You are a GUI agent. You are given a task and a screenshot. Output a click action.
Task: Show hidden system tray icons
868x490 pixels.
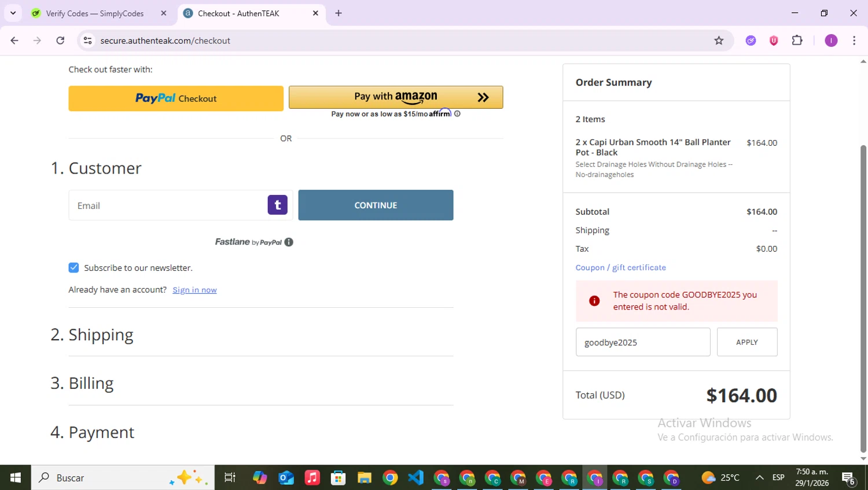coord(759,478)
